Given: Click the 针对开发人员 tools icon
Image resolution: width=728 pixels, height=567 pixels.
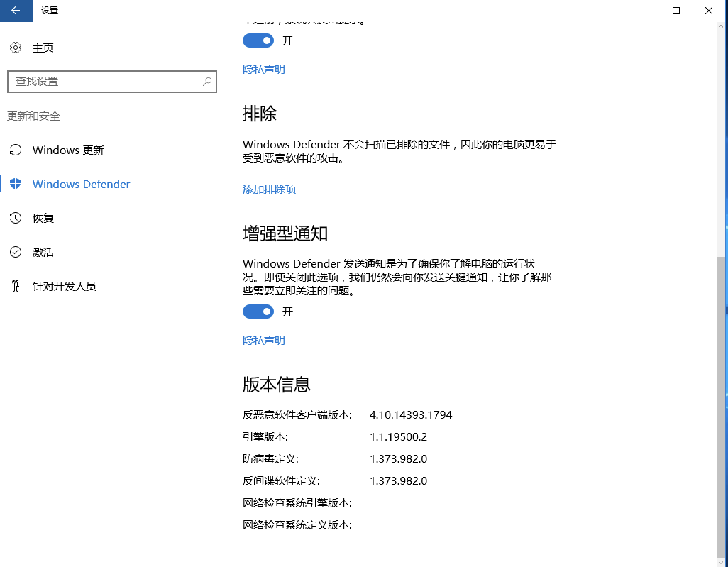Looking at the screenshot, I should tap(16, 285).
